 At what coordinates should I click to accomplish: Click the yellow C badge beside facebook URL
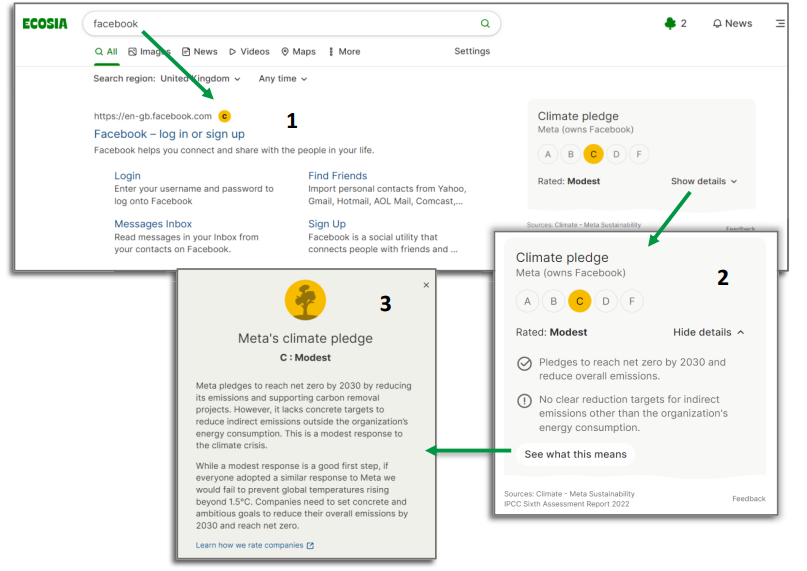coord(224,116)
